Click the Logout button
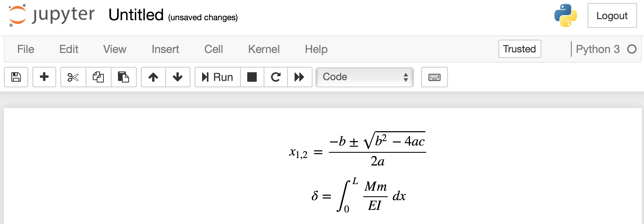This screenshot has height=224, width=644. pos(612,16)
